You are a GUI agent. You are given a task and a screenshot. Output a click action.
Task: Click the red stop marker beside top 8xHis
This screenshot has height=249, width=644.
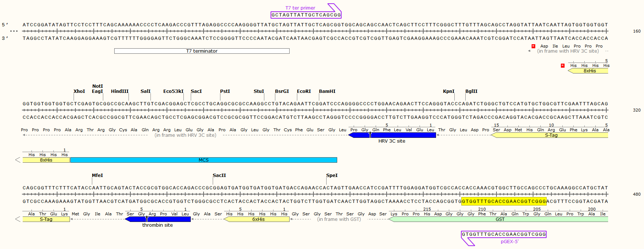563,66
